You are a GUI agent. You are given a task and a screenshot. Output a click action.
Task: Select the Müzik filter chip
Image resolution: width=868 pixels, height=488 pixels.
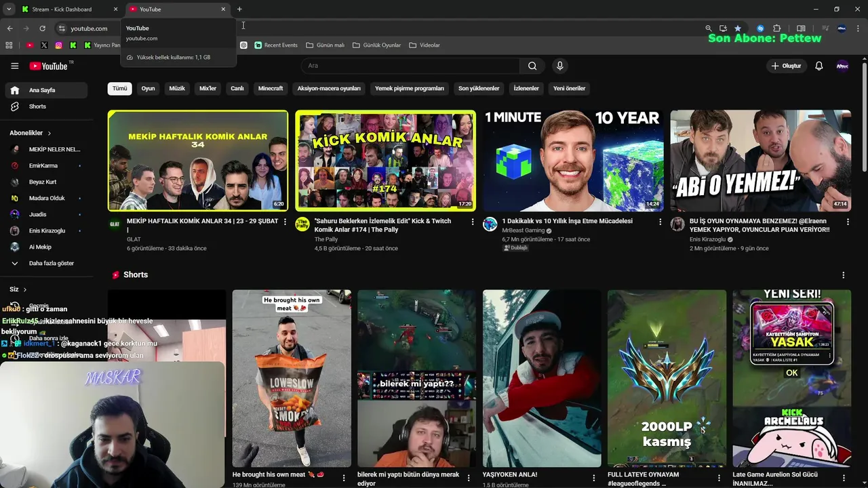coord(177,89)
